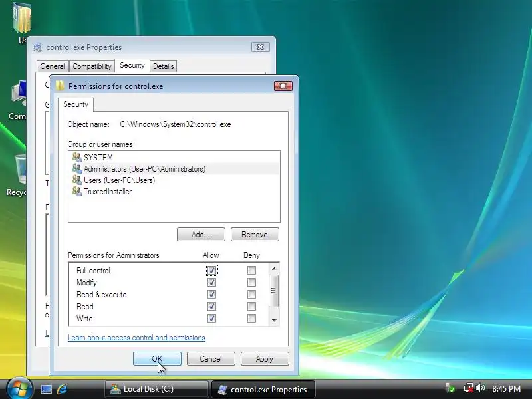Select Security tab in Permissions dialog
The height and width of the screenshot is (399, 532).
click(x=75, y=104)
